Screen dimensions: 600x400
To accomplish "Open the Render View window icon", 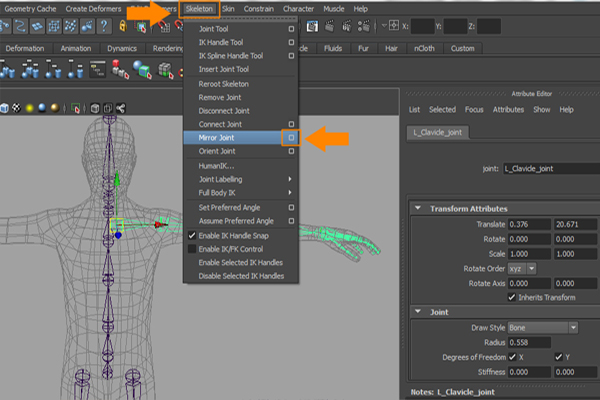I will tap(312, 26).
